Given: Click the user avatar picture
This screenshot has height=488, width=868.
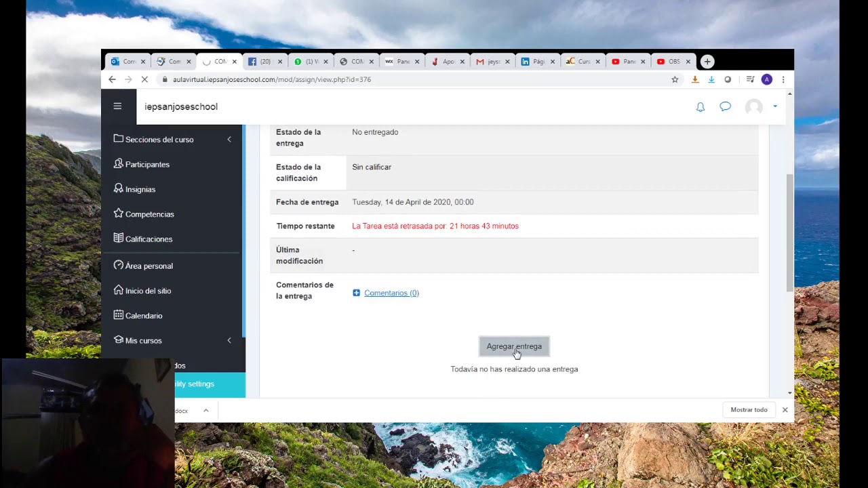Looking at the screenshot, I should point(754,107).
